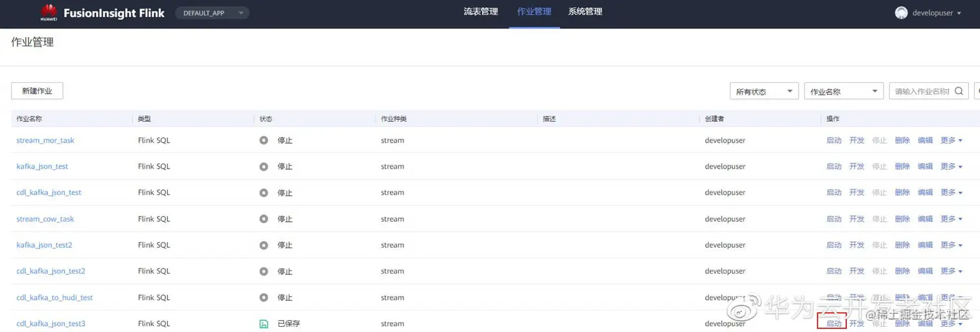Click 删除 for stream_mor_task
This screenshot has height=332, width=980.
902,140
